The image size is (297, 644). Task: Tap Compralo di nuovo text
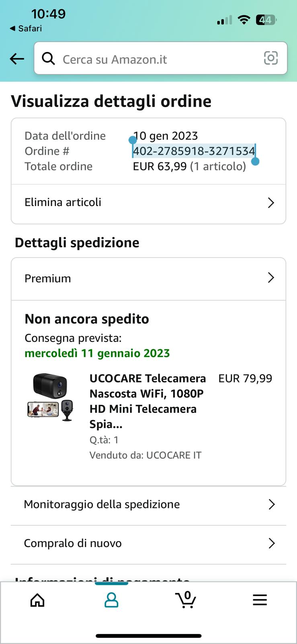pos(73,543)
